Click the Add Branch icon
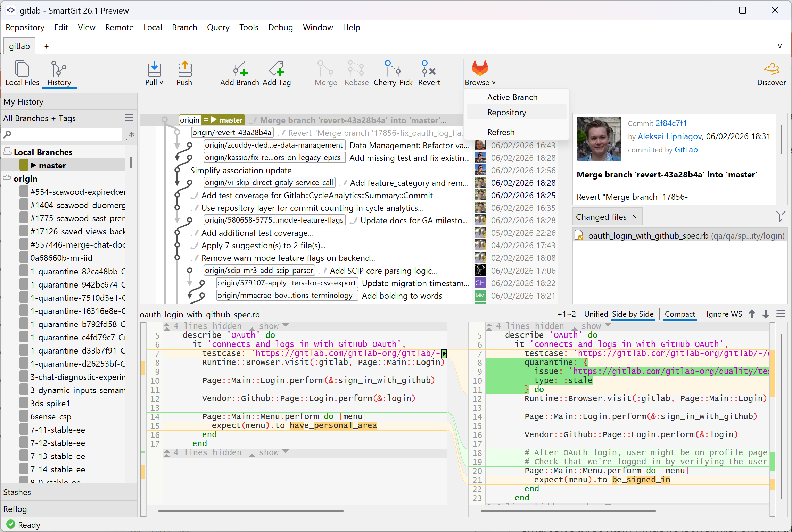Image resolution: width=792 pixels, height=532 pixels. 239,73
